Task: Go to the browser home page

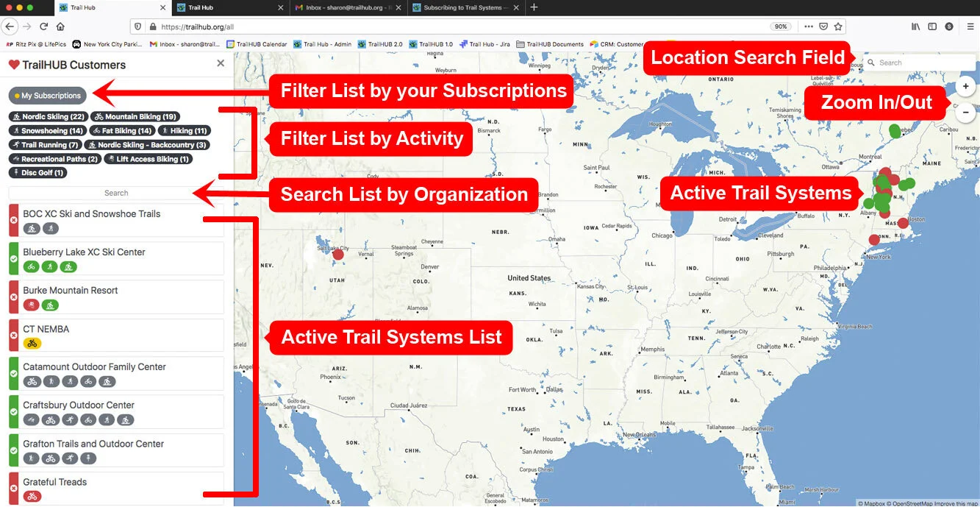Action: (x=60, y=26)
